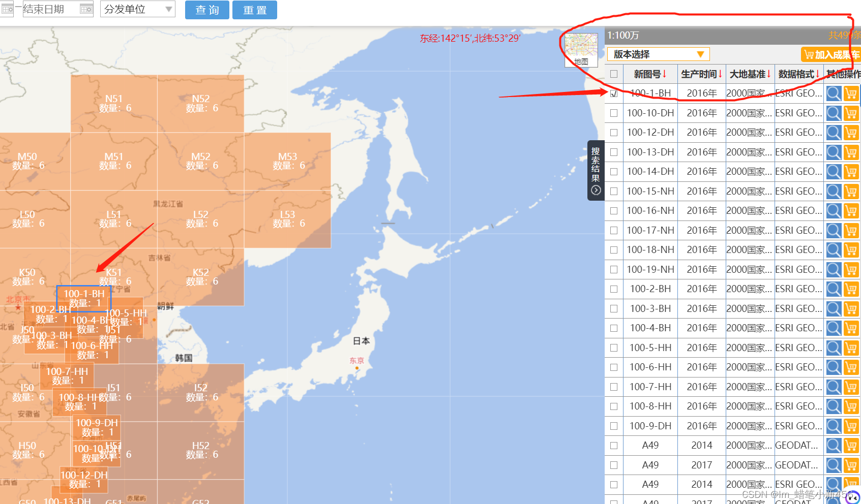View details icon for row 100-16-NH

[834, 210]
